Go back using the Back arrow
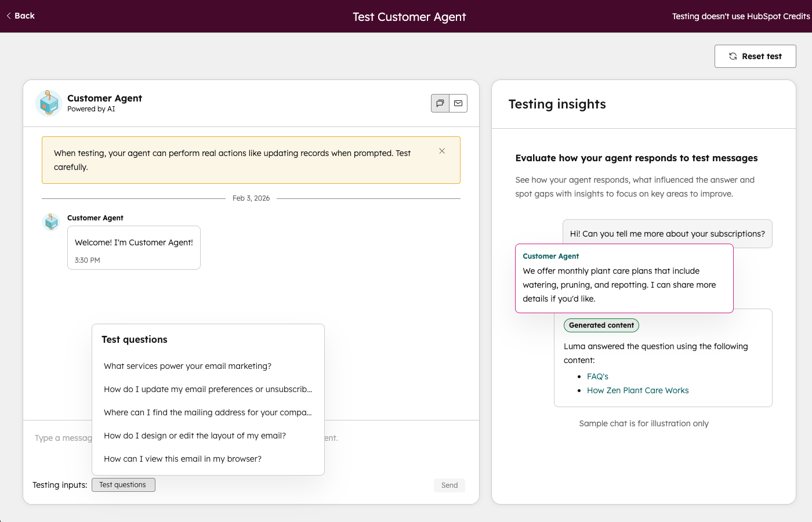The image size is (812, 522). (x=21, y=16)
